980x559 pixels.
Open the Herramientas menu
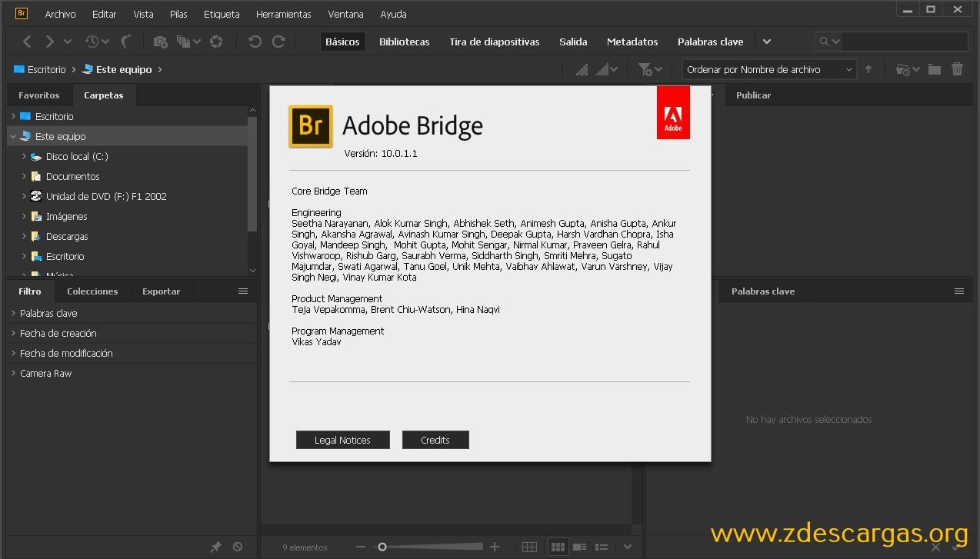click(283, 14)
